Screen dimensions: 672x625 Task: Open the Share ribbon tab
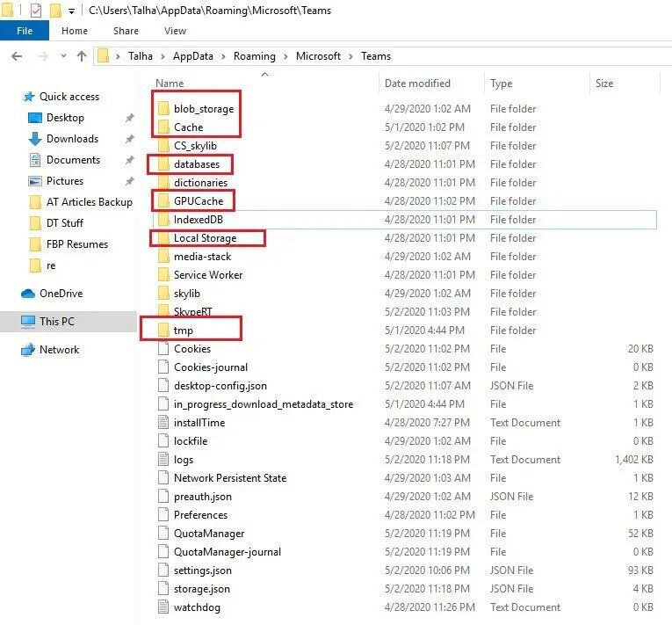[x=126, y=31]
